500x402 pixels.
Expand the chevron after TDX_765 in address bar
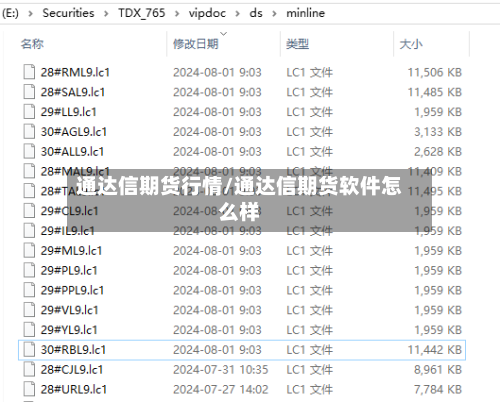click(x=177, y=14)
